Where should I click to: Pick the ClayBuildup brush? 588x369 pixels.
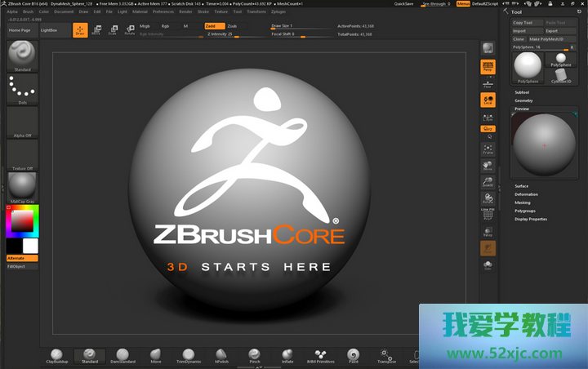pos(57,355)
